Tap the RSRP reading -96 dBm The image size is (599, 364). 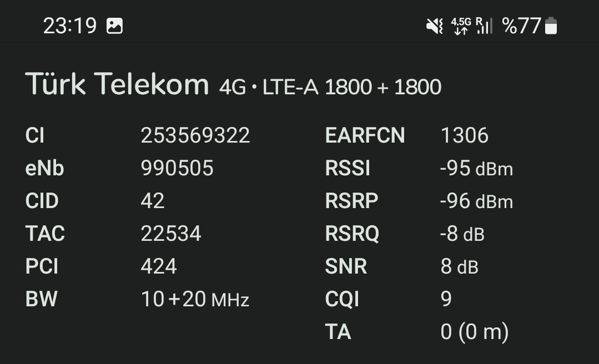tap(476, 201)
